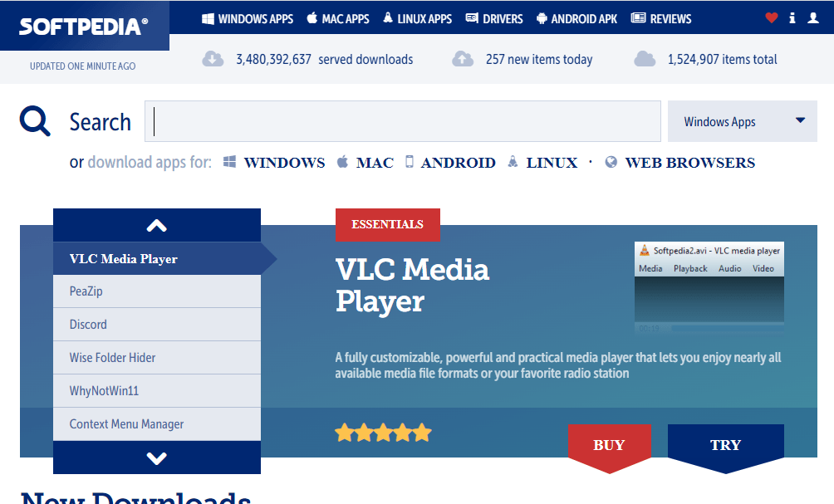This screenshot has width=834, height=504.
Task: Click the five-star rating
Action: (383, 433)
